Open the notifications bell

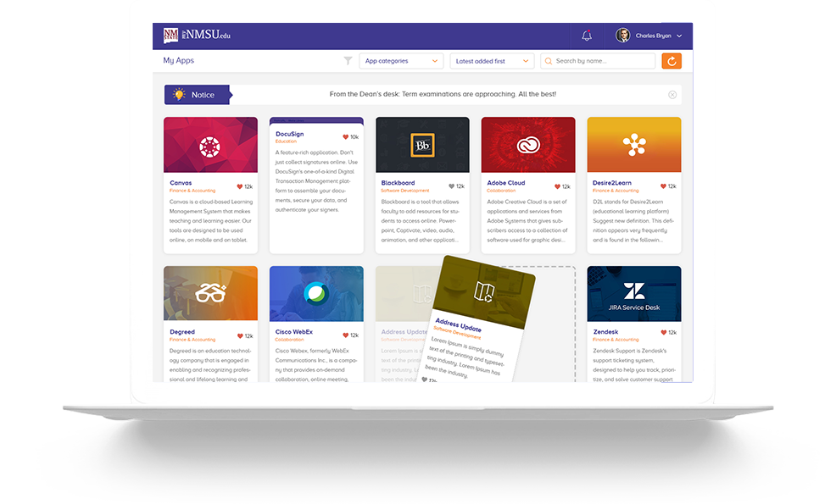[587, 36]
